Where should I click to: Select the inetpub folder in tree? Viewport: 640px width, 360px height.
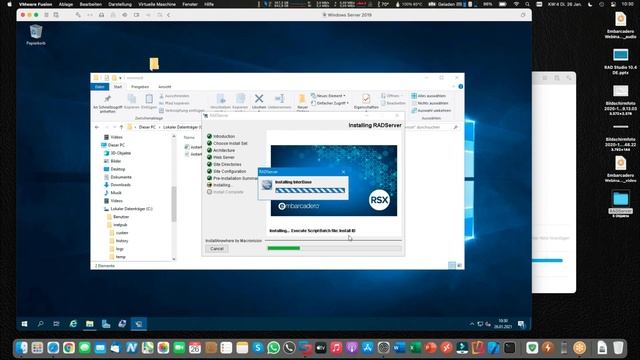pyautogui.click(x=120, y=225)
